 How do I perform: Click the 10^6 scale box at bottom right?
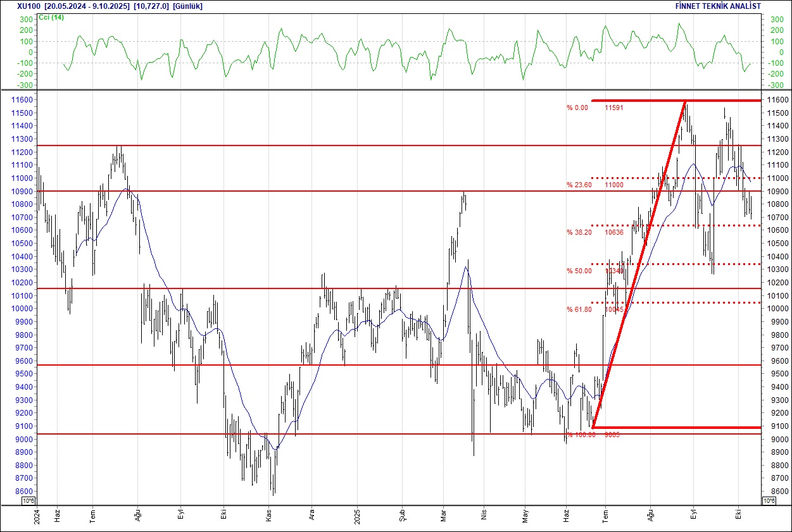click(769, 501)
